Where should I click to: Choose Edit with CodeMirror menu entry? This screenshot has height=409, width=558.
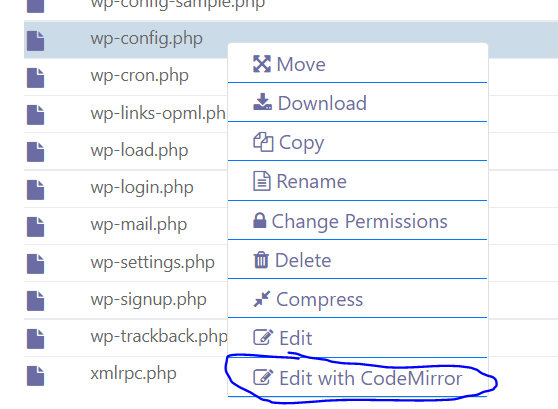(357, 377)
